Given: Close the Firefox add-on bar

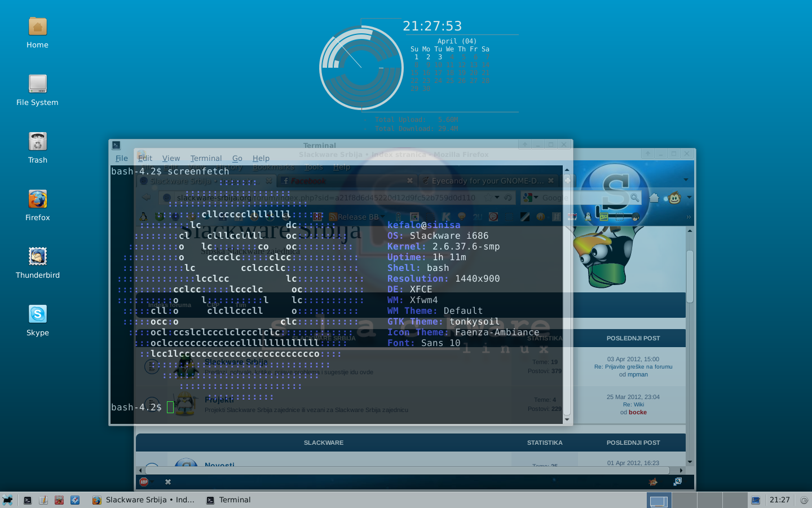Looking at the screenshot, I should pos(167,481).
